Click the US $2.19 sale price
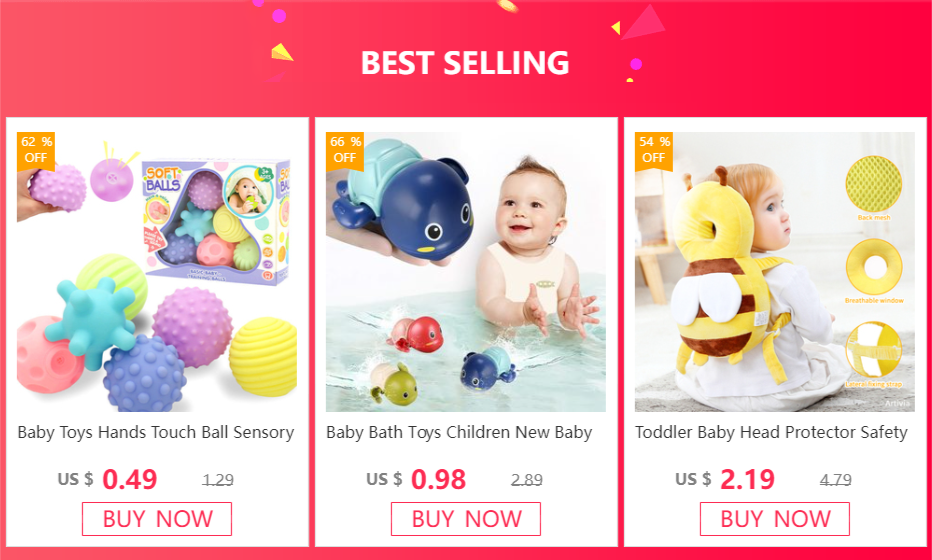932x560 pixels. click(725, 479)
